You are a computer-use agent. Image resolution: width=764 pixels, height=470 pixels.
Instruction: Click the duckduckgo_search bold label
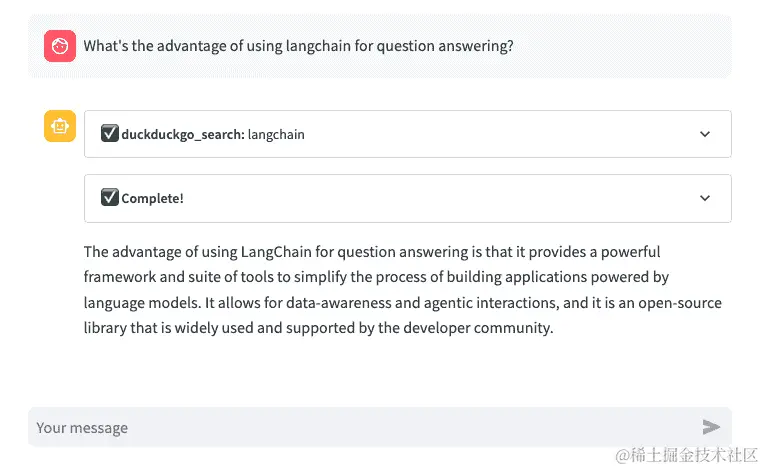[183, 134]
